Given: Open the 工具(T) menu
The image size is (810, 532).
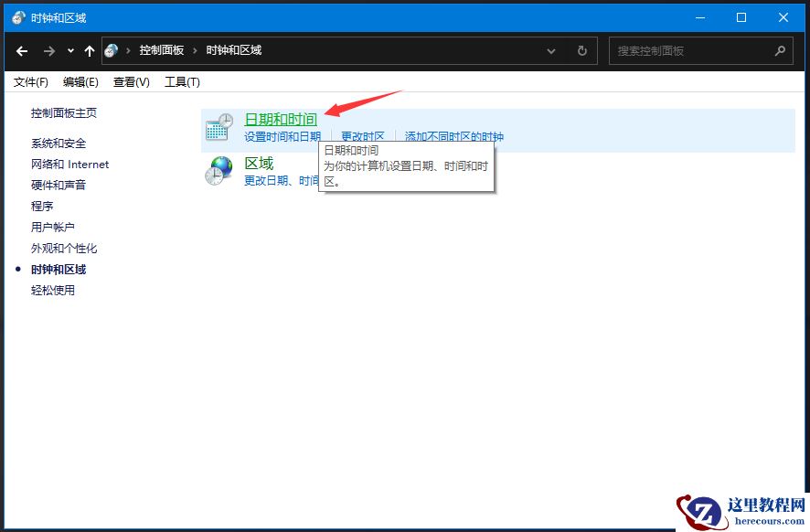Looking at the screenshot, I should pos(181,81).
